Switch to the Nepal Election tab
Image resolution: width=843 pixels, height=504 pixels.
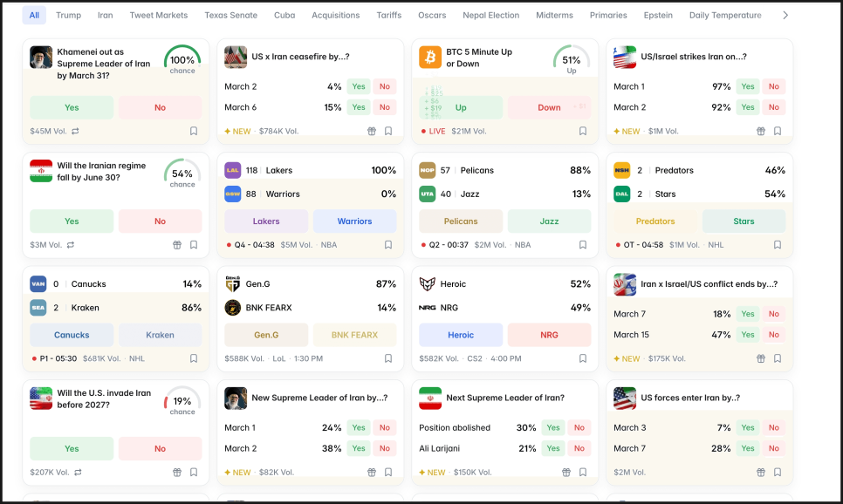(490, 15)
